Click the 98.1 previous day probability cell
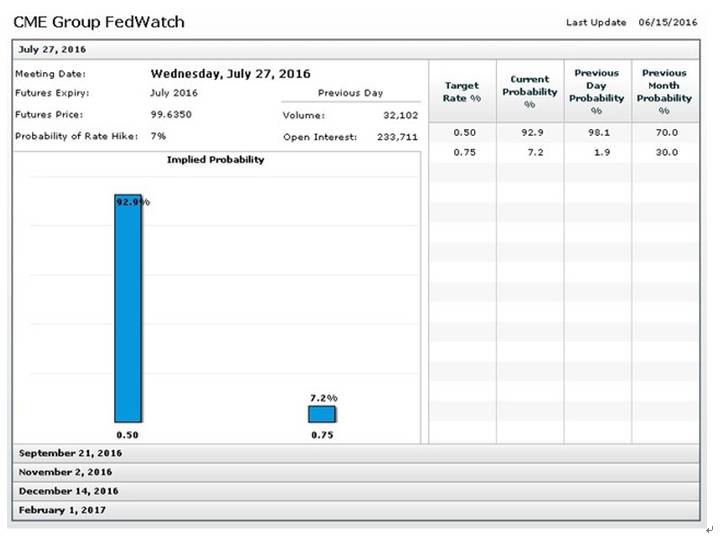721x543 pixels. pyautogui.click(x=599, y=132)
